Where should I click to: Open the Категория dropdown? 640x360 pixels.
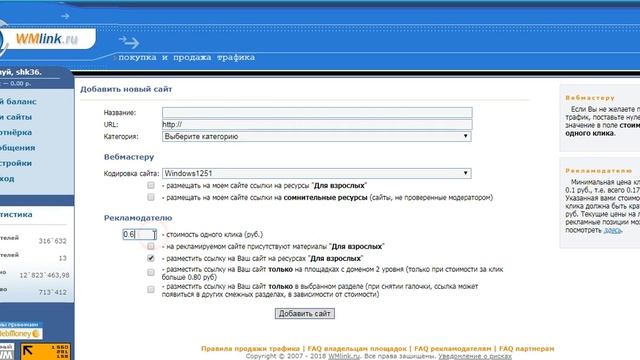pos(317,136)
